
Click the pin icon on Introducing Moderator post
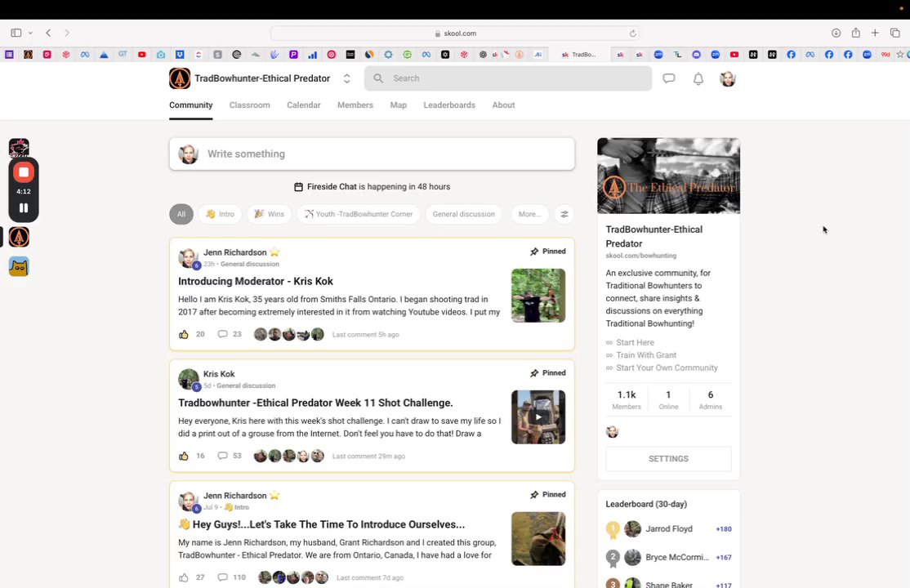coord(534,252)
